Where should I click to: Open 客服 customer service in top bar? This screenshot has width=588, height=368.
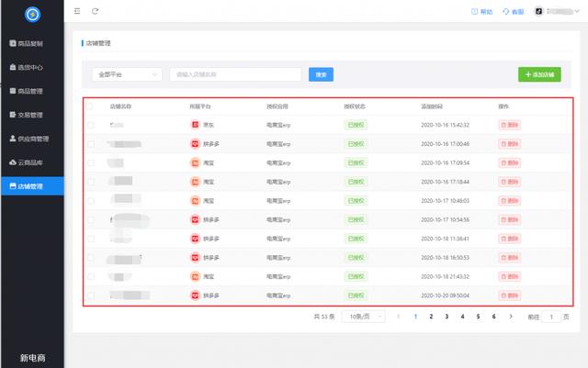click(514, 12)
